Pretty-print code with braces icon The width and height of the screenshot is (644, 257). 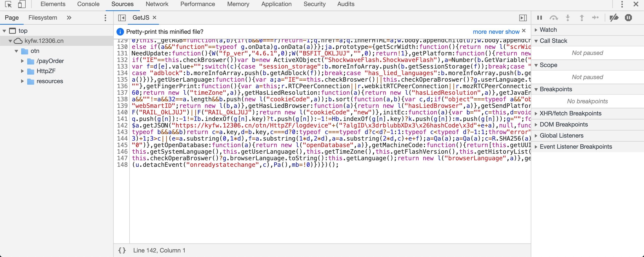tap(122, 250)
